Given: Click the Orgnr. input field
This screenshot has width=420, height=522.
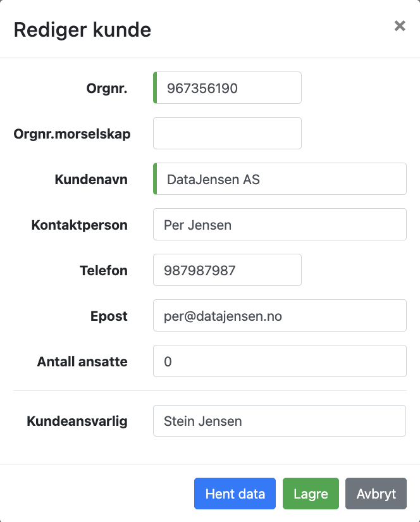Looking at the screenshot, I should click(228, 88).
